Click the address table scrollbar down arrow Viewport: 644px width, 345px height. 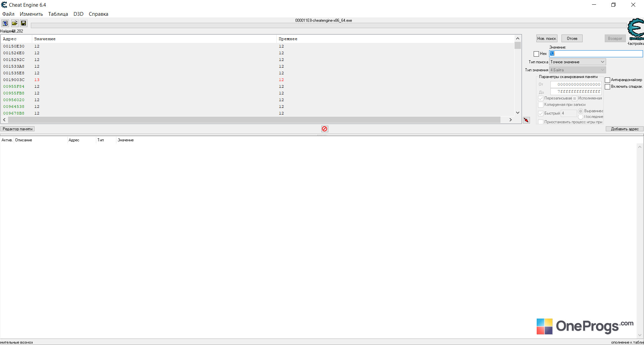click(640, 335)
